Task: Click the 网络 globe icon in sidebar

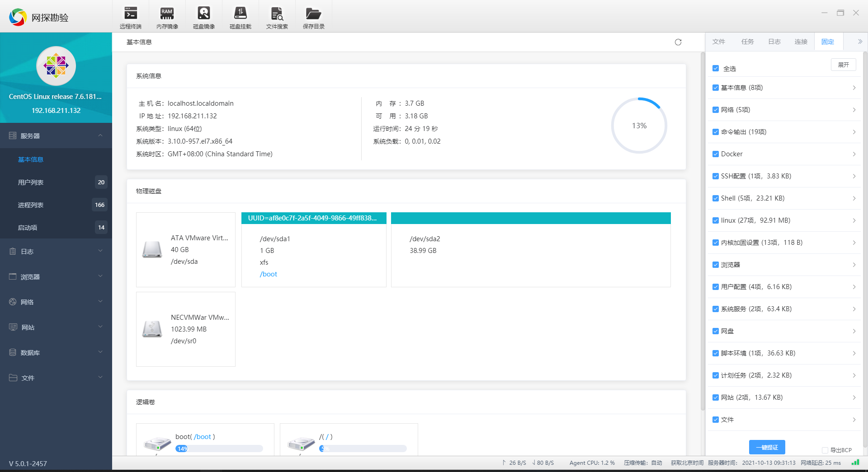Action: pos(13,302)
